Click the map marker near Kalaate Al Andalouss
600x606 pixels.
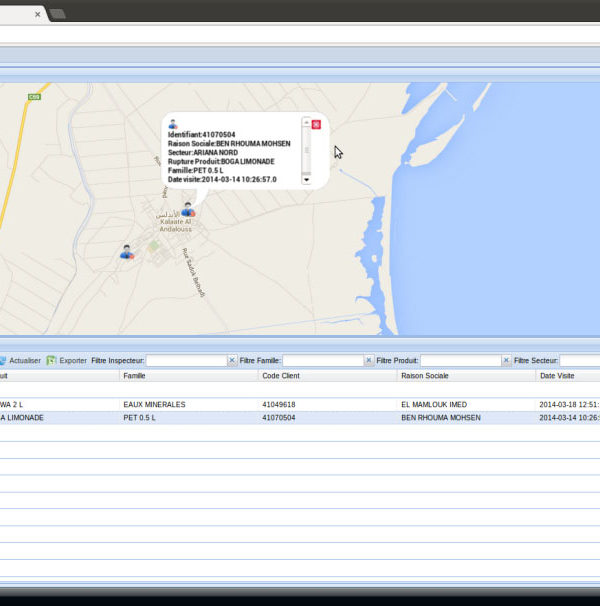[x=187, y=209]
